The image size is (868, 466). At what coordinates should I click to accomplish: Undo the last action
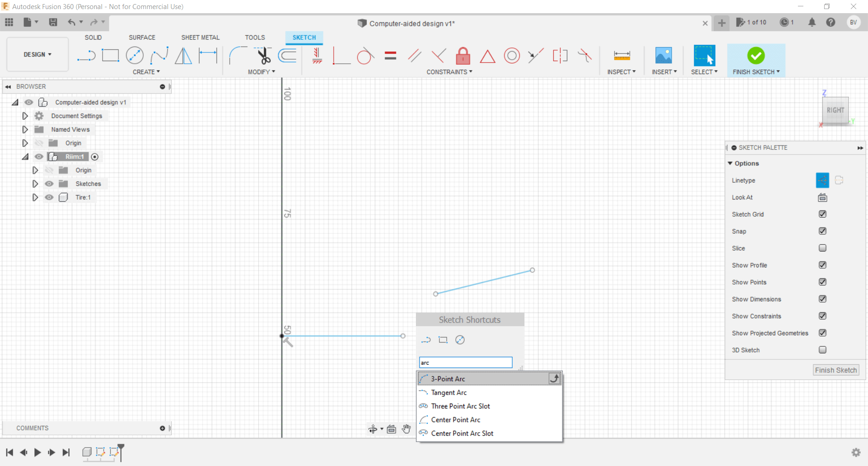click(71, 22)
